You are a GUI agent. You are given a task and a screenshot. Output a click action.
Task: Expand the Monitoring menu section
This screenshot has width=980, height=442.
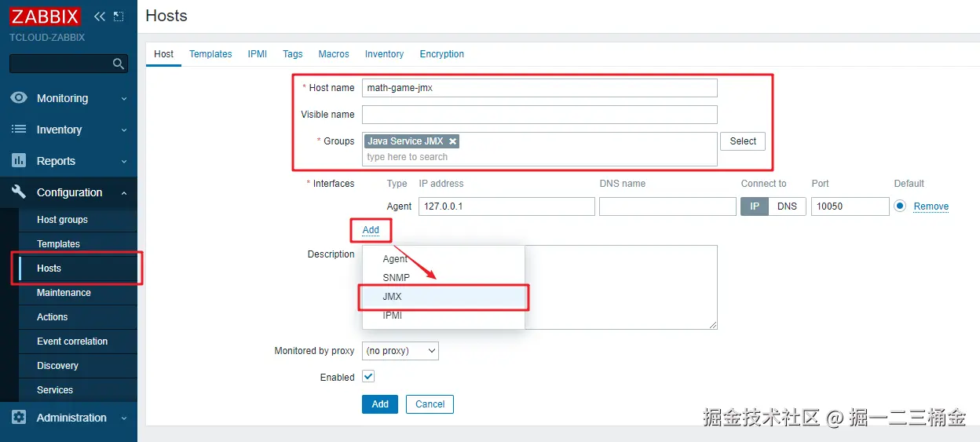[68, 98]
